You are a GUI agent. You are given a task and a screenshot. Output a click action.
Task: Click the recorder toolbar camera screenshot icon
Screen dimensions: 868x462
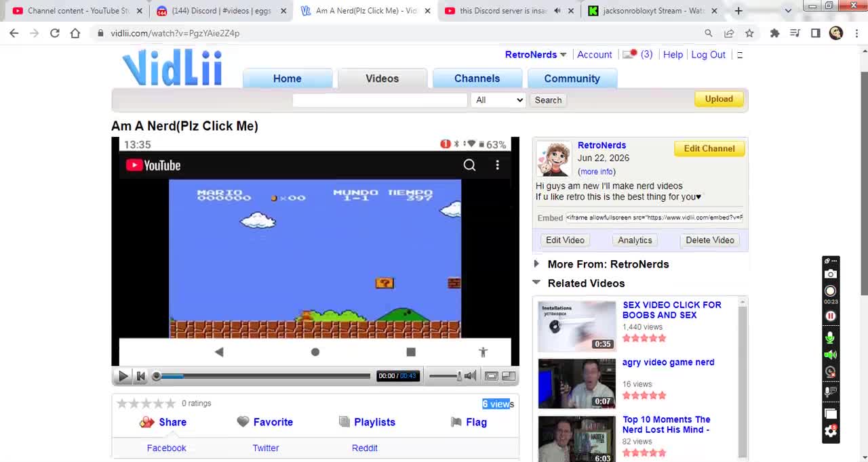click(831, 274)
